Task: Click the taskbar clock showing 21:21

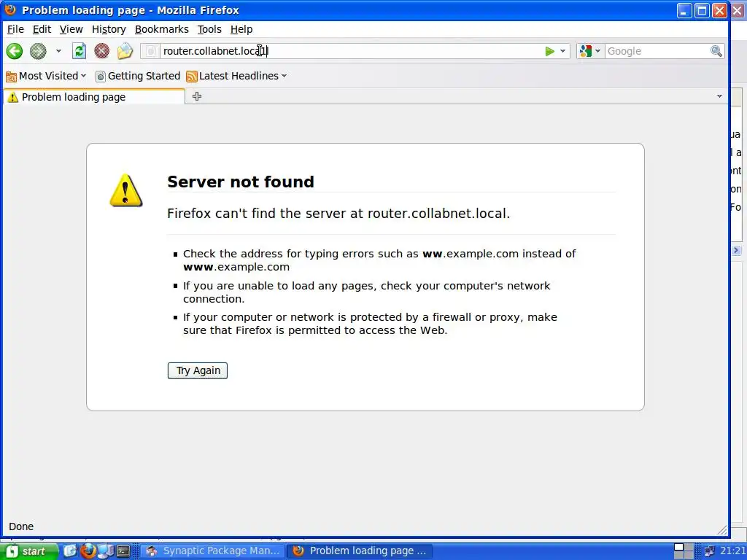Action: point(732,551)
